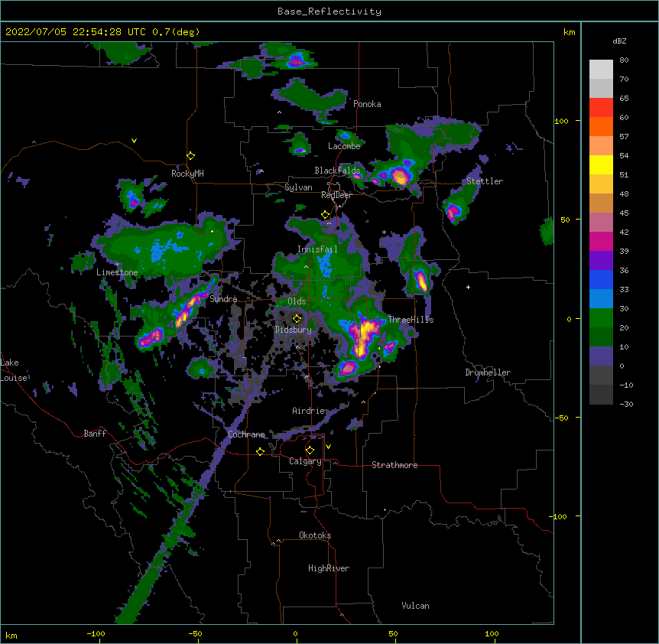Screen dimensions: 659x644
Task: Select the yellow diamond marker south of RedDeer
Action: [326, 215]
